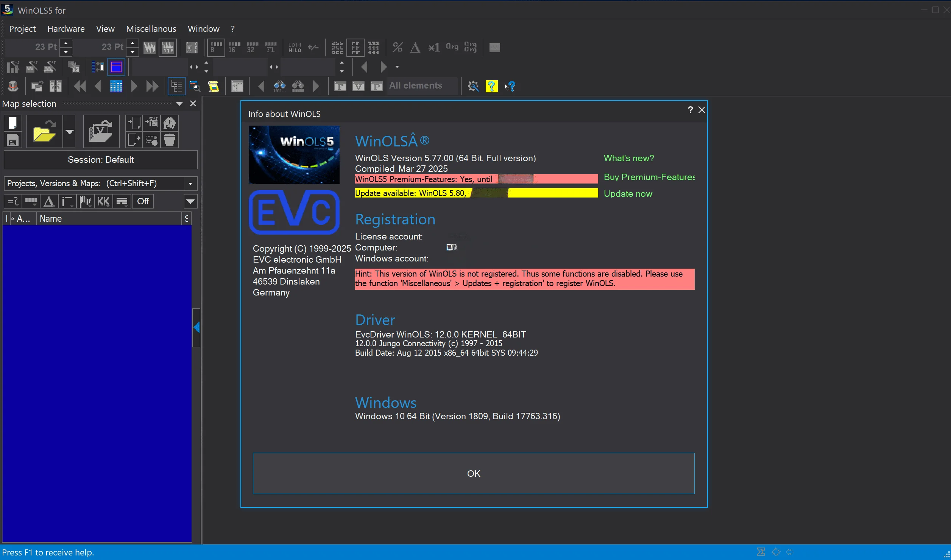This screenshot has height=560, width=951.
Task: Click the A... sorted column header
Action: 23,219
